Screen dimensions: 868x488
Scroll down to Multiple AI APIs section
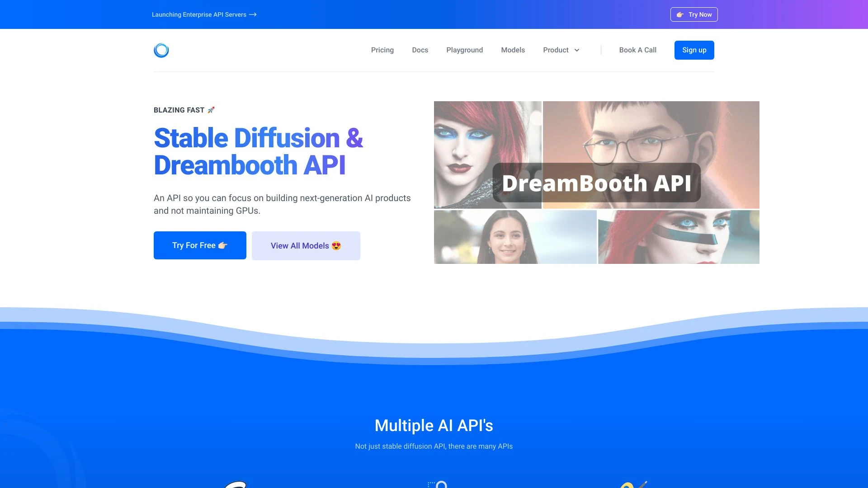point(434,425)
